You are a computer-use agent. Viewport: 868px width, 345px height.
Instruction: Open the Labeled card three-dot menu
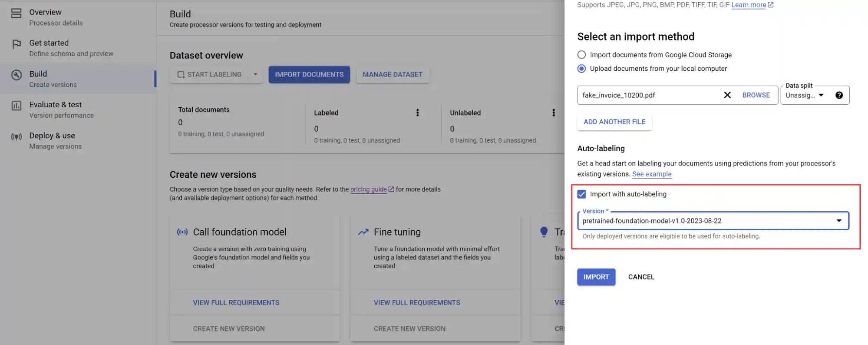(417, 113)
